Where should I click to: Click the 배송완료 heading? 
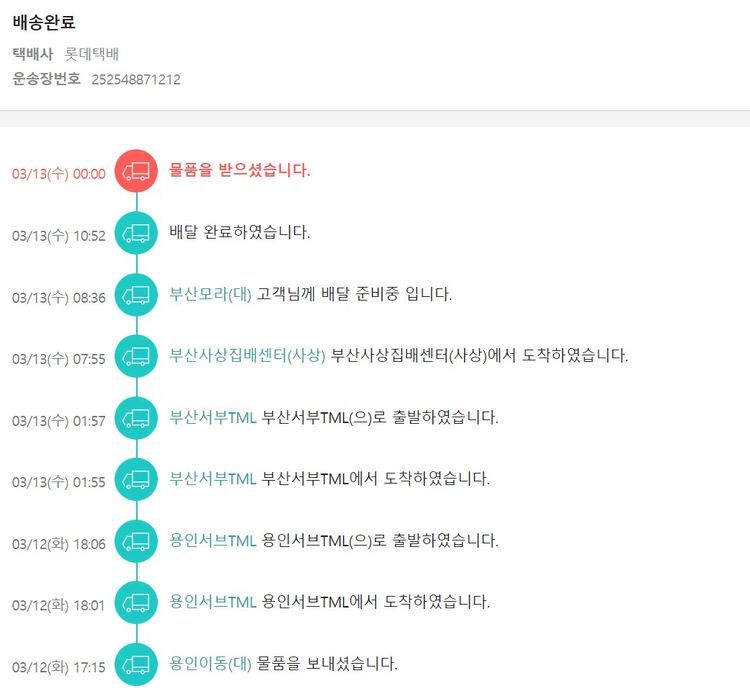pos(44,22)
